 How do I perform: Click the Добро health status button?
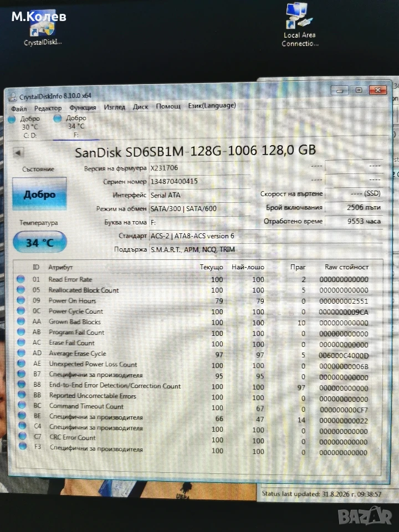click(39, 194)
